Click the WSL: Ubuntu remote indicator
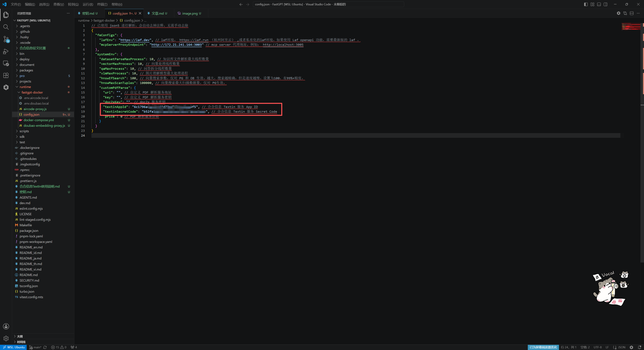644x350 pixels. [13, 347]
